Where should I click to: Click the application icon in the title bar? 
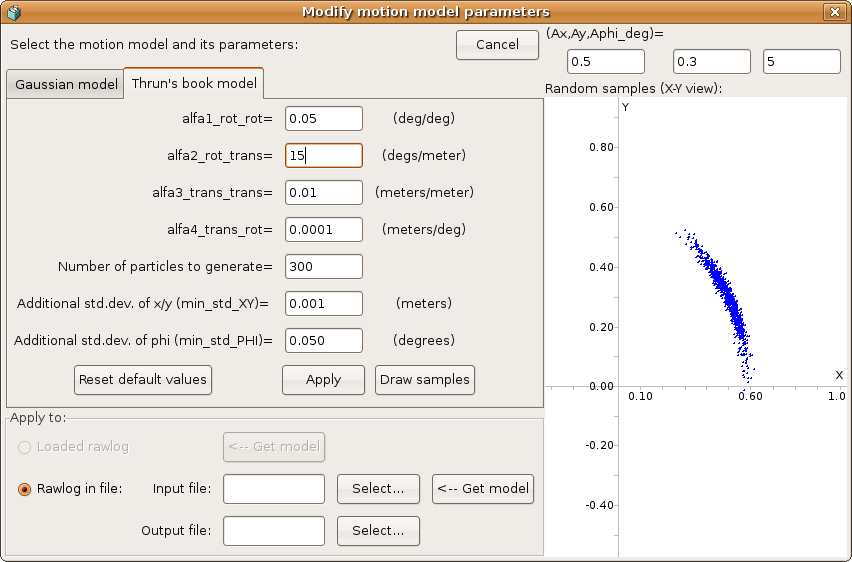point(13,12)
